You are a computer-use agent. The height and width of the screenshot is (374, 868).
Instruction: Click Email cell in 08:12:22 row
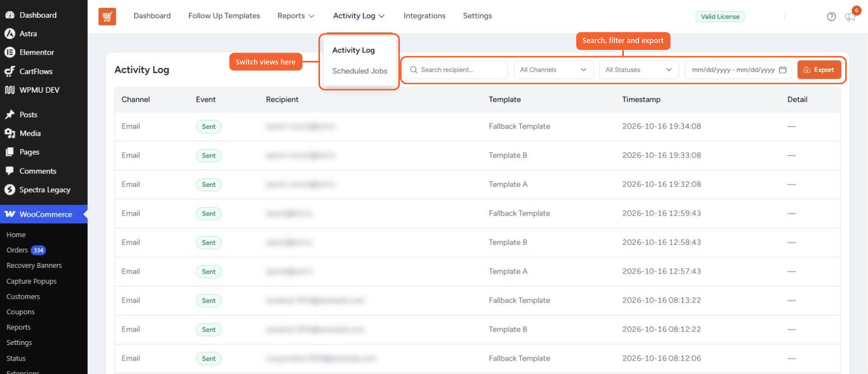click(131, 329)
